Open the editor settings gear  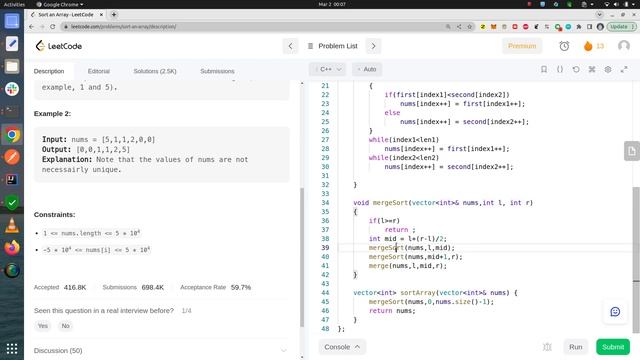pyautogui.click(x=608, y=69)
